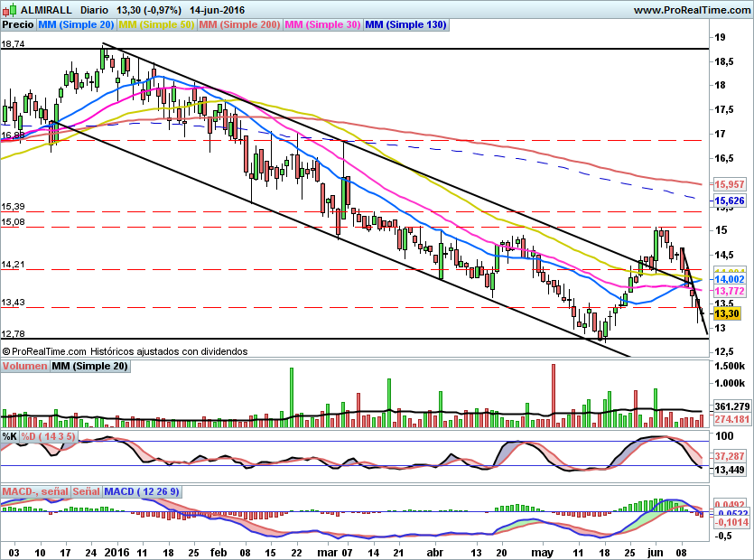754x560 pixels.
Task: Click the www.ProRealTime.com link at top right
Action: 691,10
